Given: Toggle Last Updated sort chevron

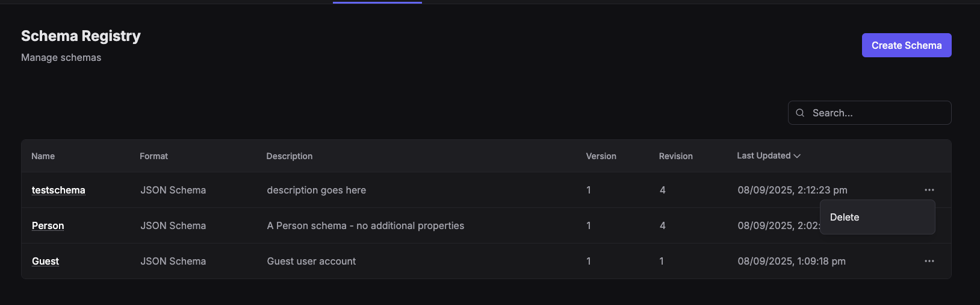Looking at the screenshot, I should [797, 156].
